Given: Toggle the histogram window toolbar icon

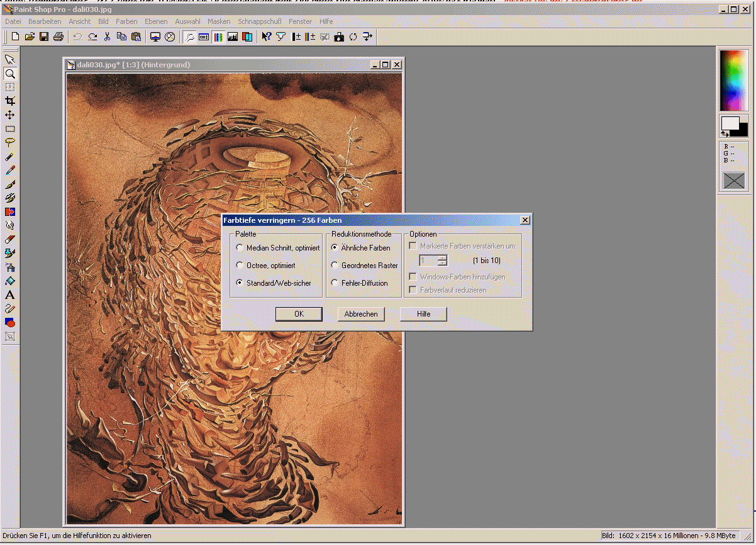Looking at the screenshot, I should click(233, 37).
